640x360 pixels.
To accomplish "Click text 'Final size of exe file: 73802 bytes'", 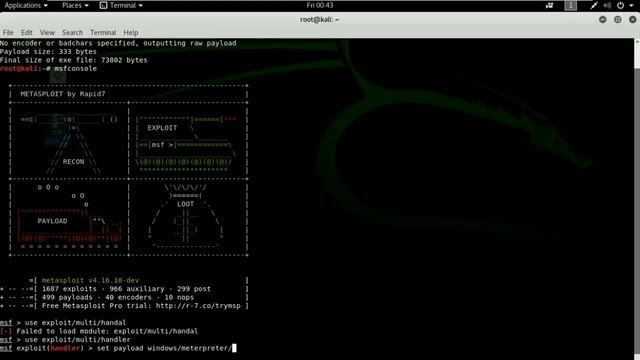I will pyautogui.click(x=73, y=60).
